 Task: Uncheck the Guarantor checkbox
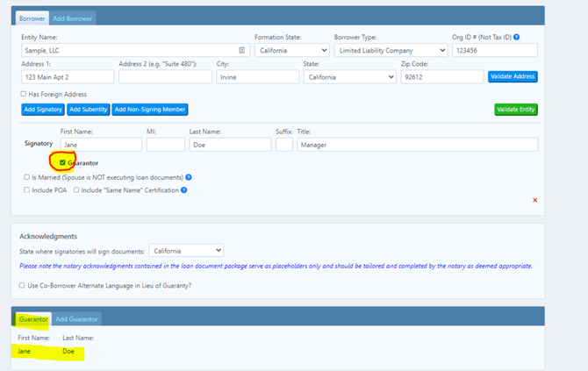[x=62, y=163]
